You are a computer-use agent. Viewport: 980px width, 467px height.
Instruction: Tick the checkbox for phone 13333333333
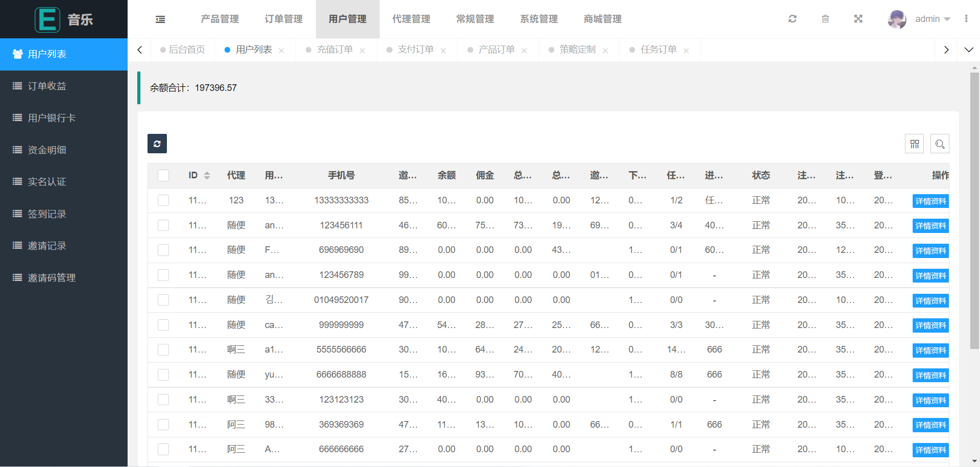coord(163,200)
